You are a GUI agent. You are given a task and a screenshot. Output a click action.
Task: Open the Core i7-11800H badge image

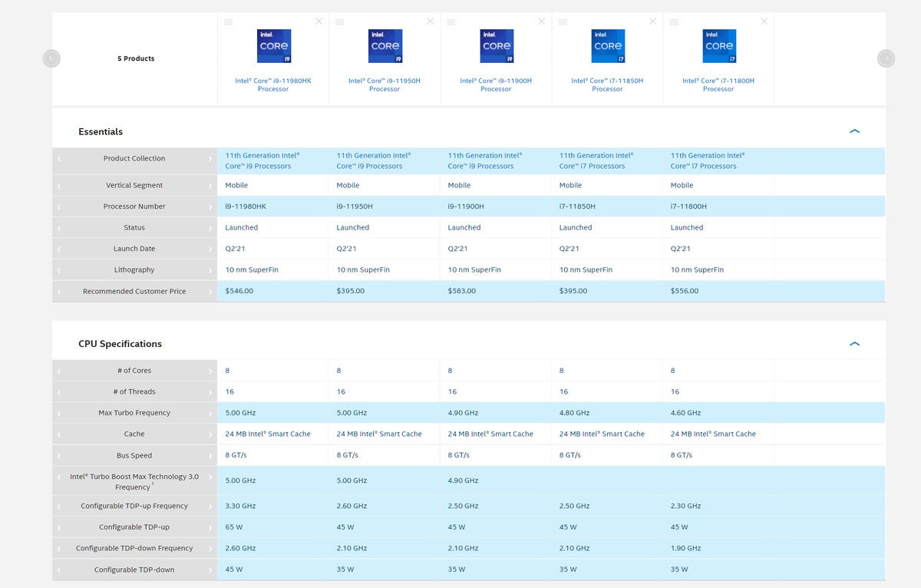tap(718, 46)
